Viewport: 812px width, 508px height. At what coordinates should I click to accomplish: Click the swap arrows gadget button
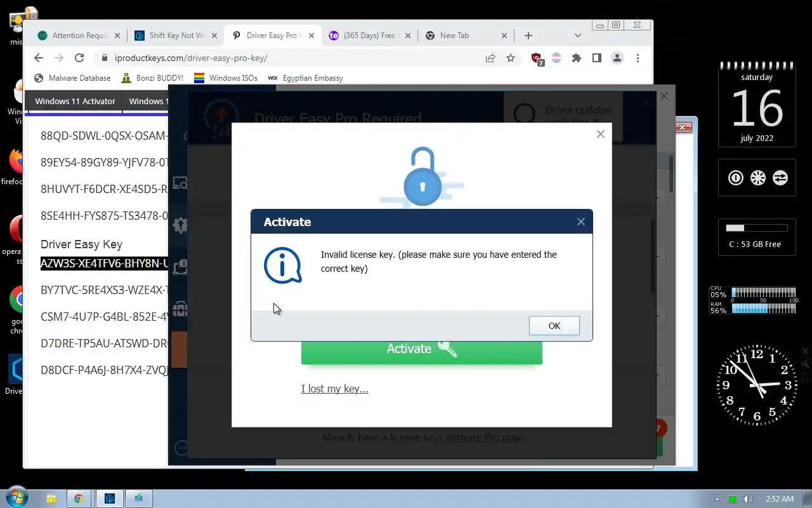click(780, 178)
